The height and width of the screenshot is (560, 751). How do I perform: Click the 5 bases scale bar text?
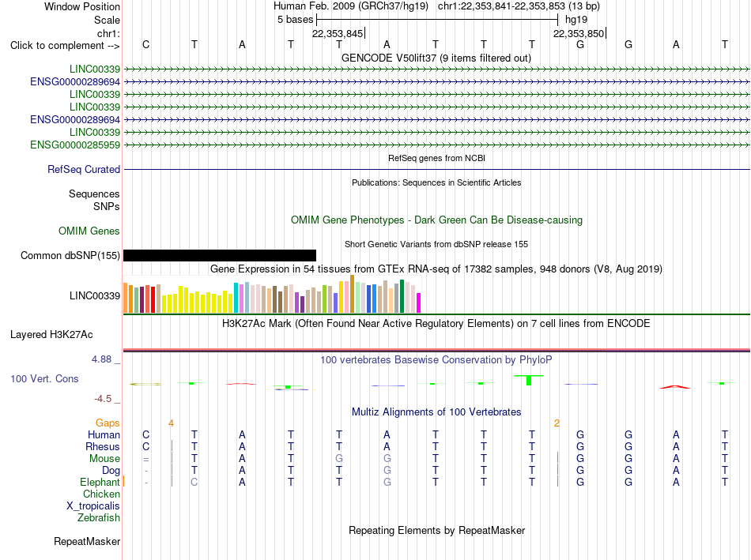pos(295,20)
